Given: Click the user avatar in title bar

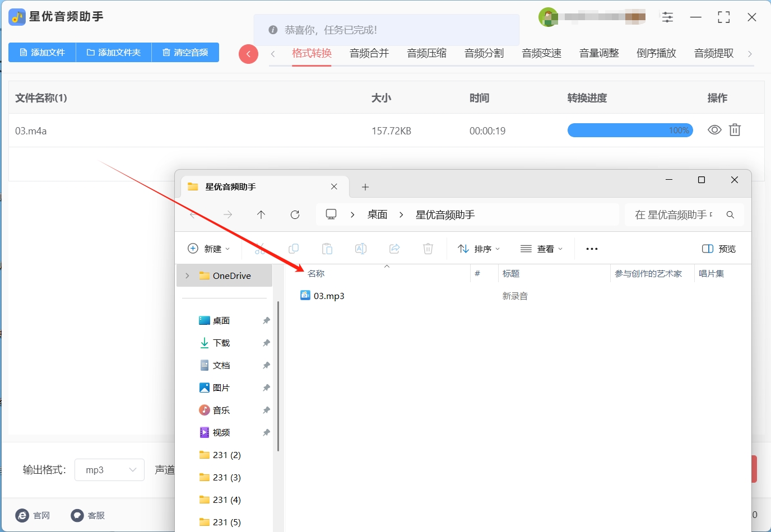Looking at the screenshot, I should 548,17.
